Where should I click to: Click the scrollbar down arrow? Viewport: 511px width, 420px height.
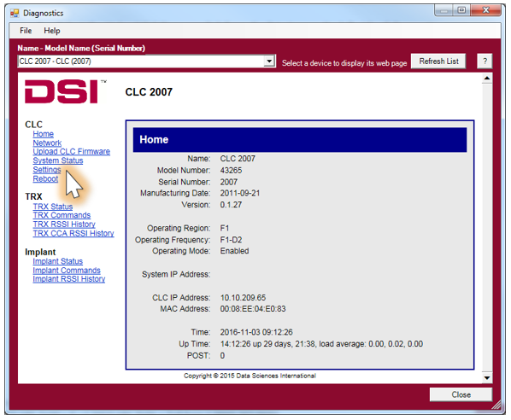(x=487, y=377)
